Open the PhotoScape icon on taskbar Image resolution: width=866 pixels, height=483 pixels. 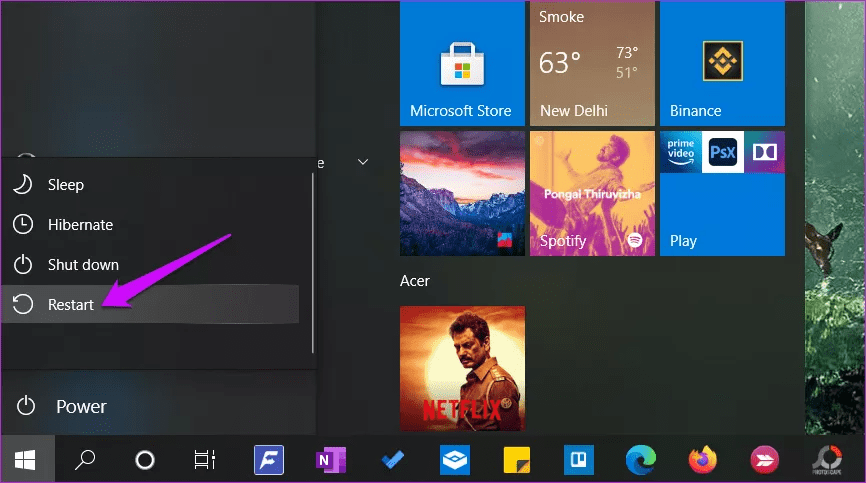[x=827, y=459]
